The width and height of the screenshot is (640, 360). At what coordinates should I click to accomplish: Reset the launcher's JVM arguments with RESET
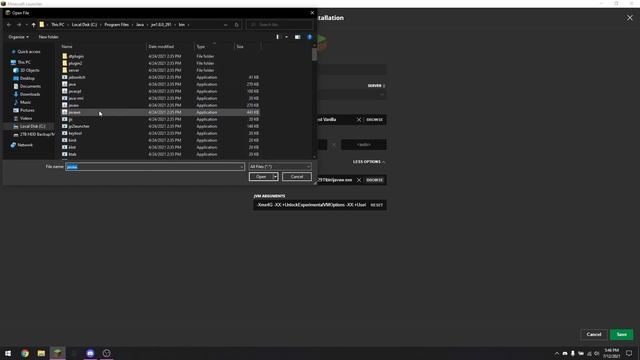click(377, 205)
